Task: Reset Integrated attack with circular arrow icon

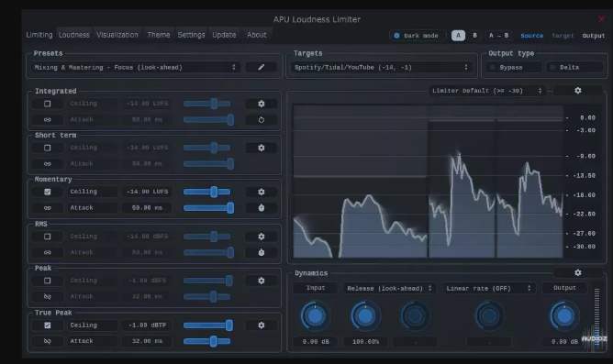Action: pos(262,119)
